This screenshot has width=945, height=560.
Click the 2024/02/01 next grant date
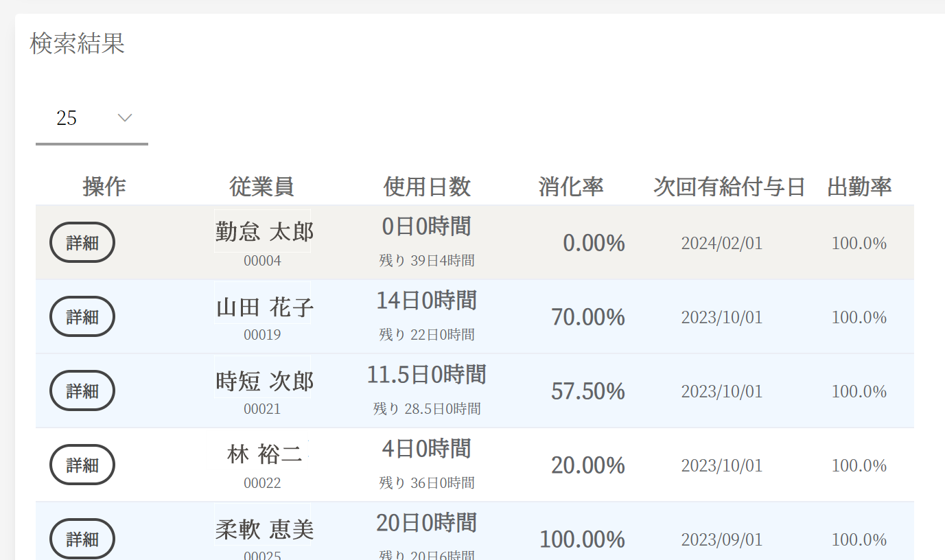721,244
